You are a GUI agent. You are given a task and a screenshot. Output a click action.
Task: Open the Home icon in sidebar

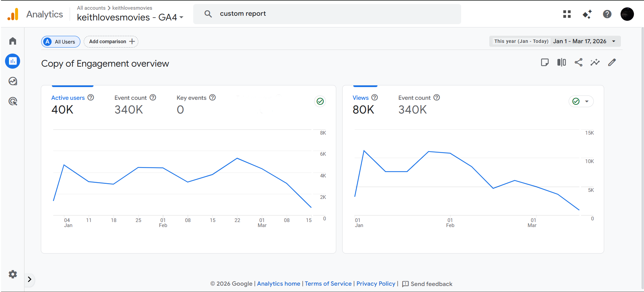click(13, 41)
